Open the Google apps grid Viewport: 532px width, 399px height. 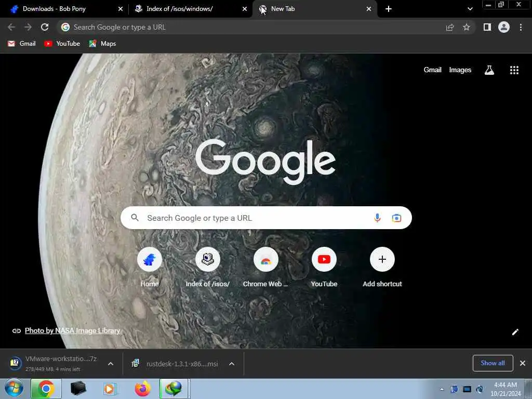[514, 70]
